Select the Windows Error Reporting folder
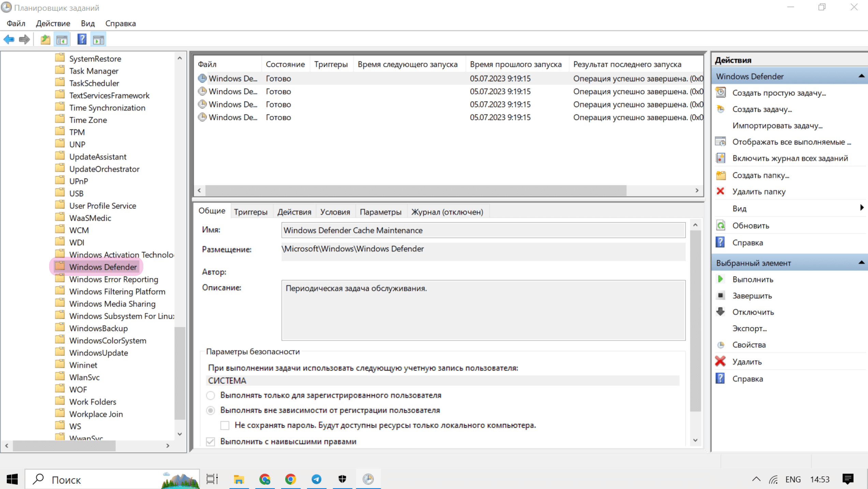868x489 pixels. click(113, 279)
